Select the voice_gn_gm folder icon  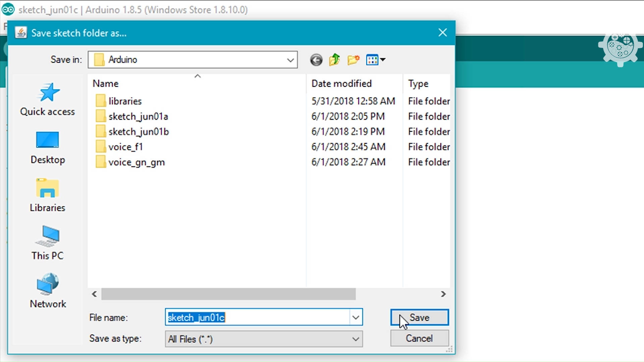[x=101, y=162]
